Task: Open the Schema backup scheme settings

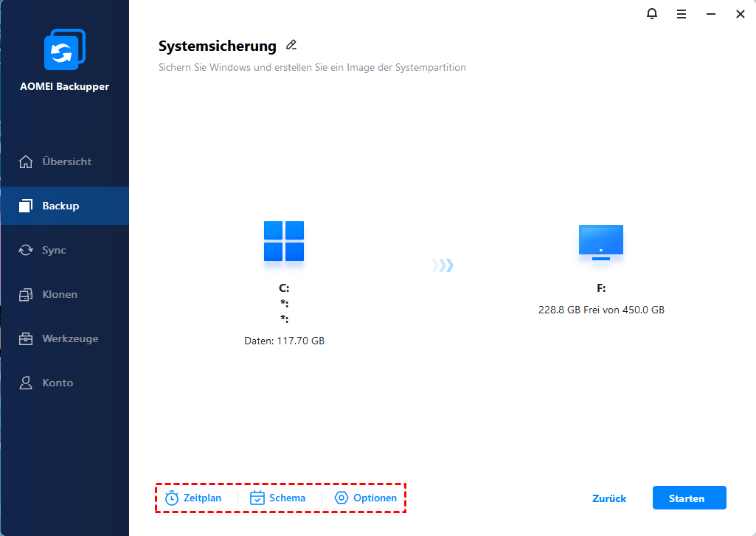Action: pos(278,498)
